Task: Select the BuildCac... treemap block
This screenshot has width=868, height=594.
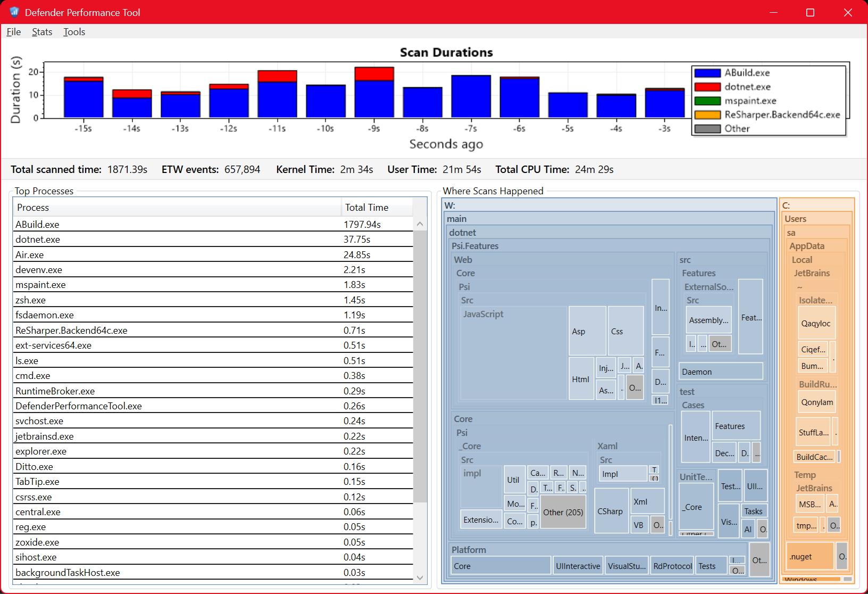Action: point(814,457)
